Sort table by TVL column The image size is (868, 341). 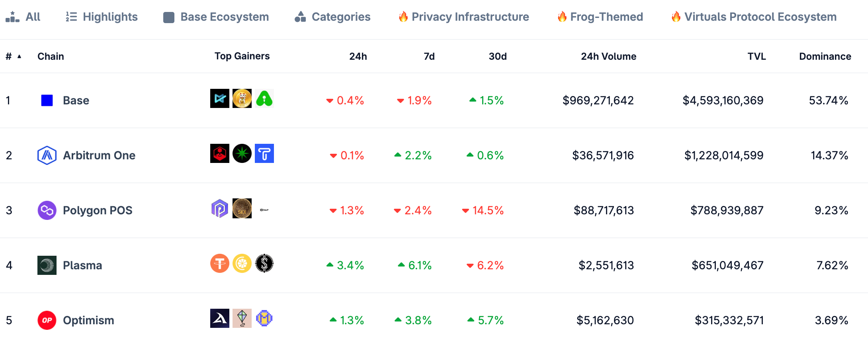point(757,56)
